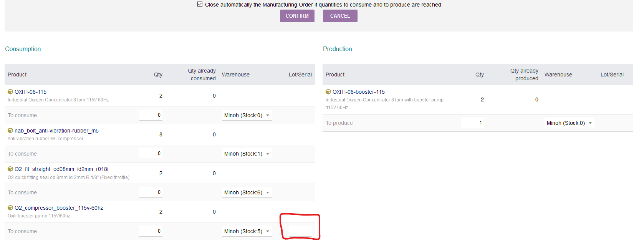Click the To consume quantity field for anti-vibration rubber
The width and height of the screenshot is (644, 242).
[151, 153]
